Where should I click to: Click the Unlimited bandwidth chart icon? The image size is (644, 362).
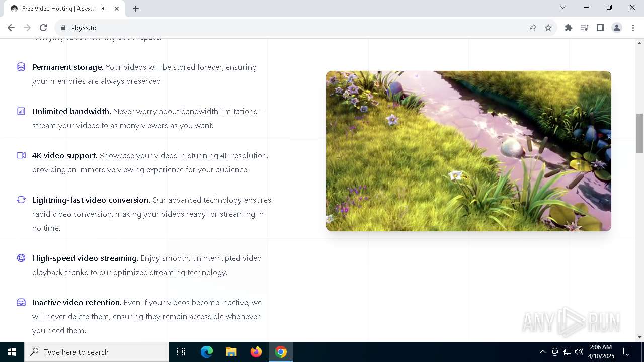[x=21, y=111]
